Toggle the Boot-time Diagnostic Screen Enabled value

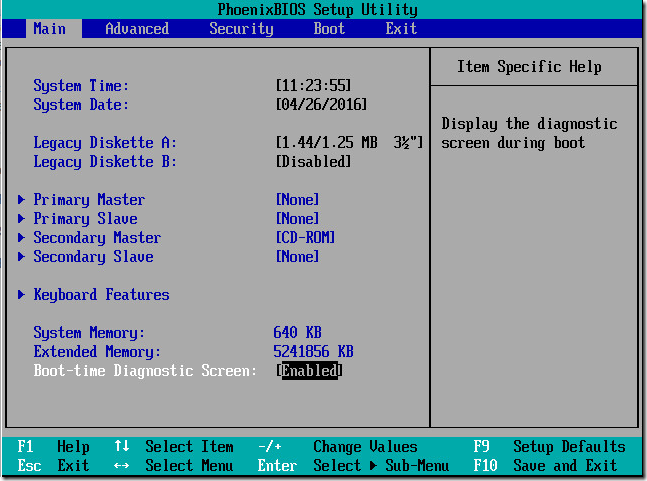pyautogui.click(x=309, y=370)
